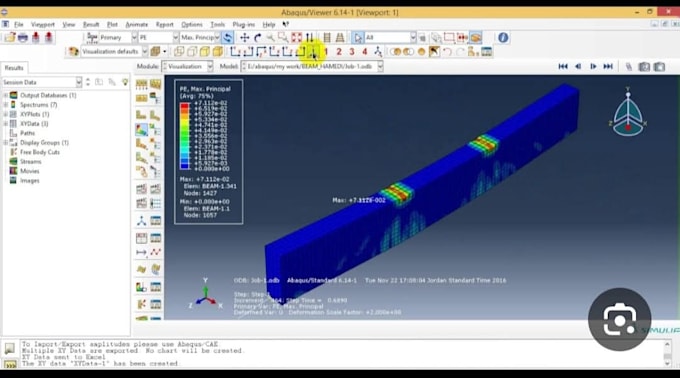This screenshot has height=378, width=680.
Task: Expand the Display Groups (1) node
Action: point(6,143)
